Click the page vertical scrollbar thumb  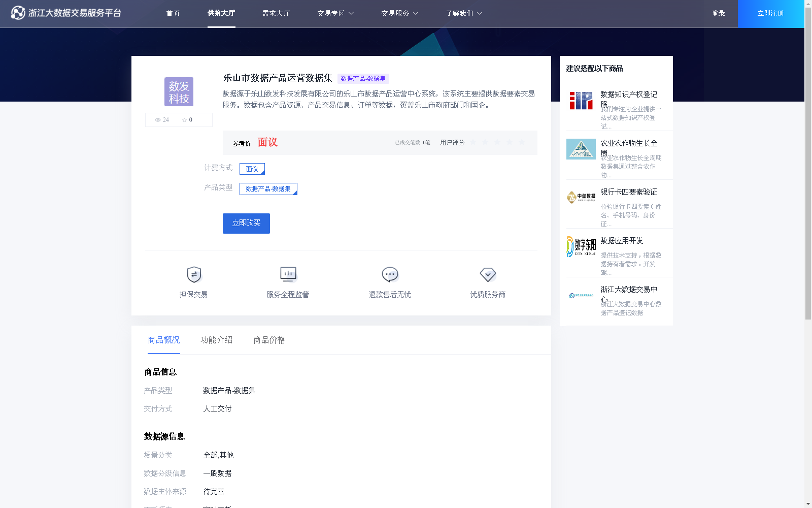click(x=808, y=163)
